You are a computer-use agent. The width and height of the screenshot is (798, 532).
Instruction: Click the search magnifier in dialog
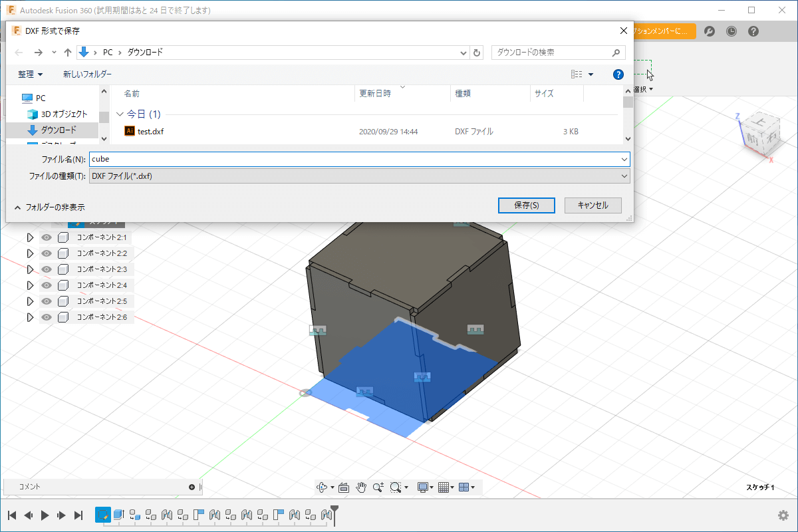615,52
